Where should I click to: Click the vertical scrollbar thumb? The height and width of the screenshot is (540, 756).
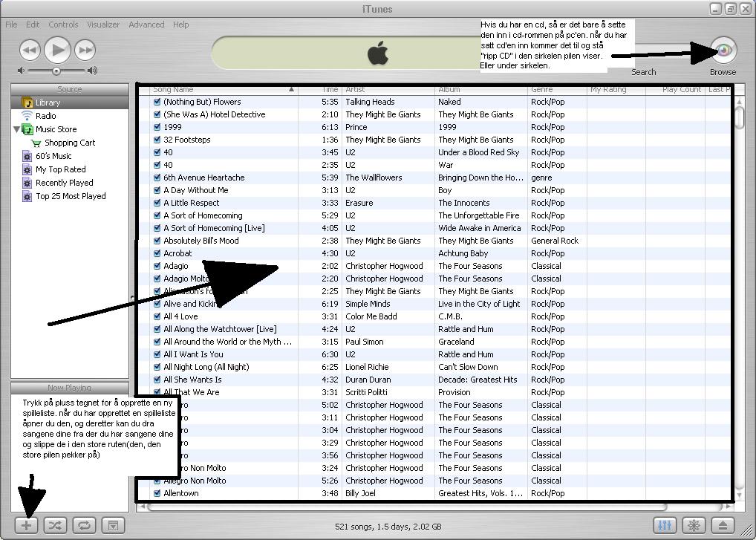point(740,116)
